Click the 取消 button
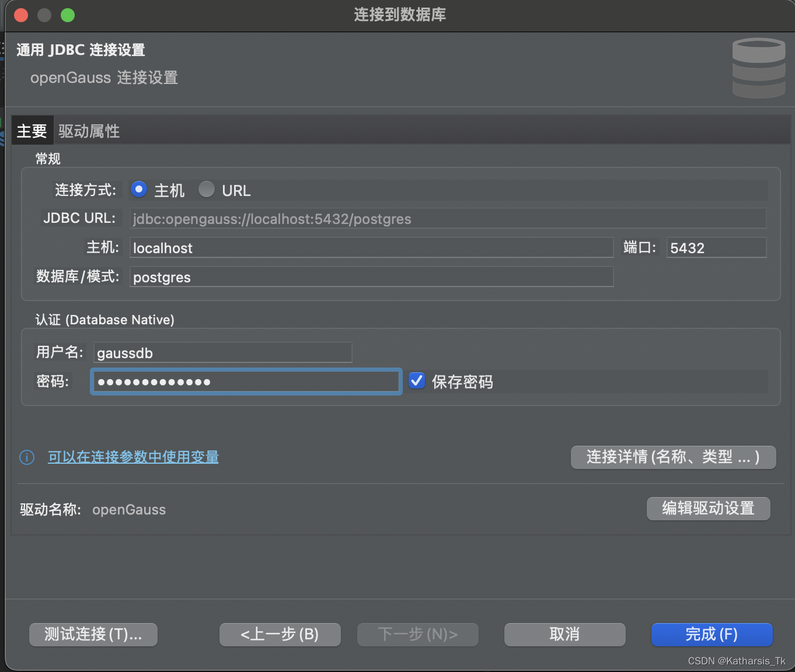Viewport: 795px width, 672px height. tap(564, 635)
